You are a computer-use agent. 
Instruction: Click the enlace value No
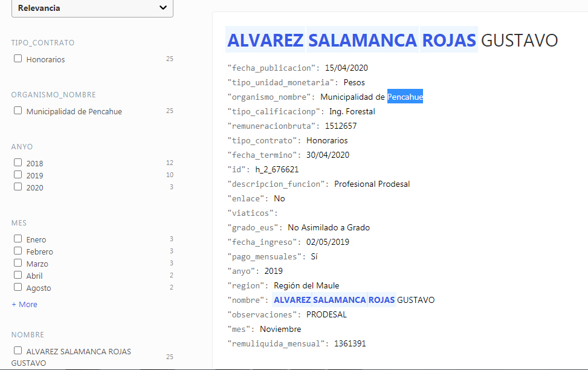pyautogui.click(x=279, y=198)
